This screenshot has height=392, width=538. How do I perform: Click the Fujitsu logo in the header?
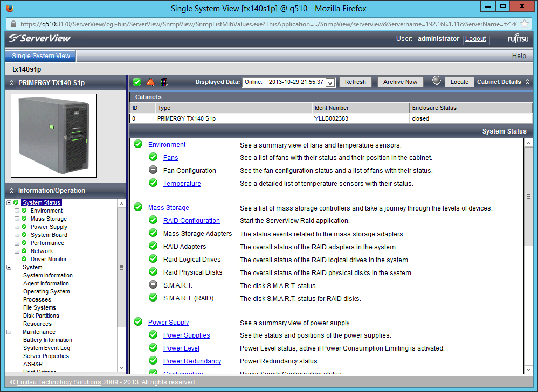coord(518,39)
